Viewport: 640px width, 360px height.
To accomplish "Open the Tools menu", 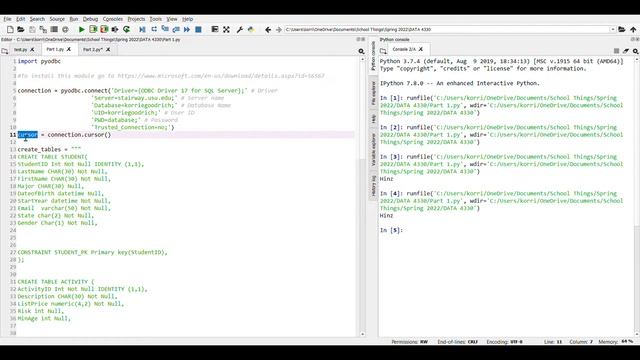I will [156, 19].
